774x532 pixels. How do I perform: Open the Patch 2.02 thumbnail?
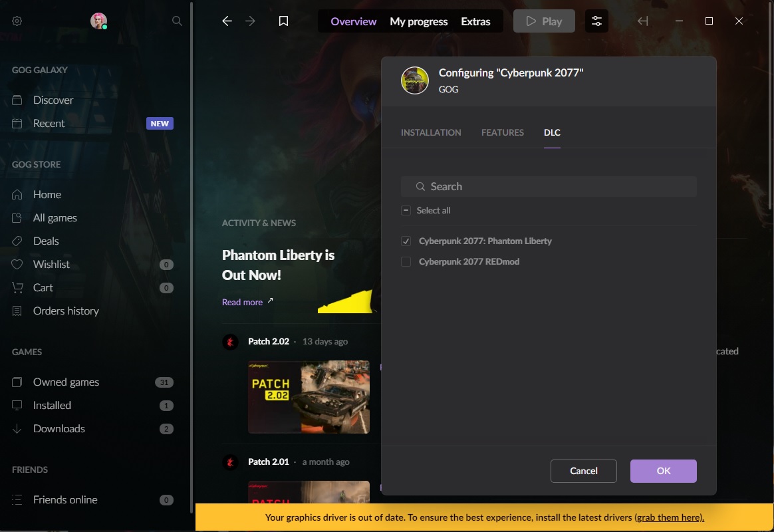(x=309, y=397)
